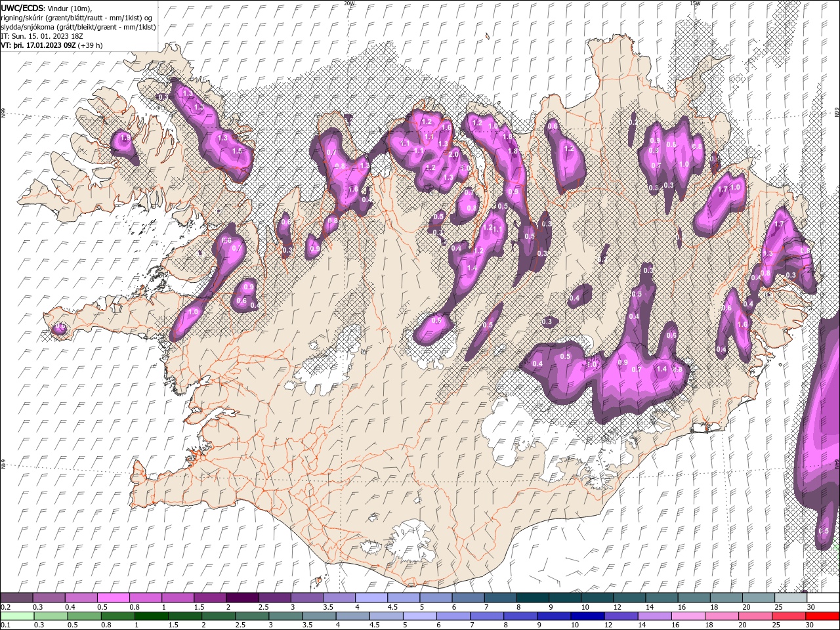Pick lower legend swatch between 8 and 9

[x=520, y=616]
